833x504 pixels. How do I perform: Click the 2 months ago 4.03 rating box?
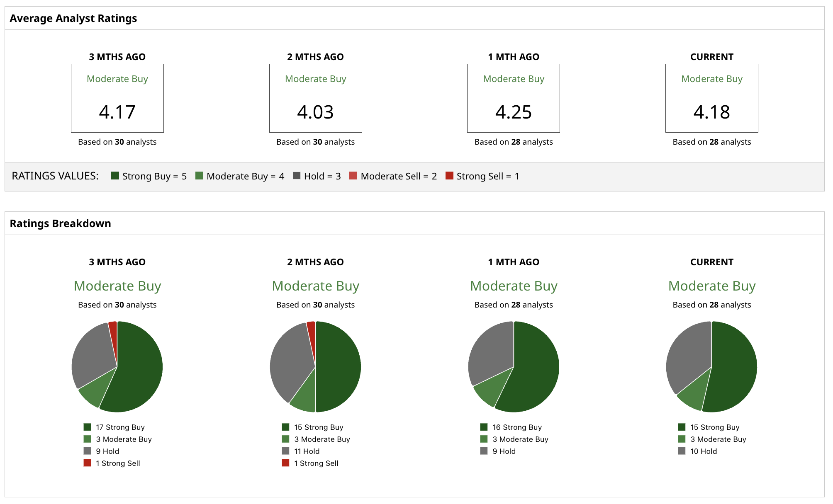click(315, 98)
